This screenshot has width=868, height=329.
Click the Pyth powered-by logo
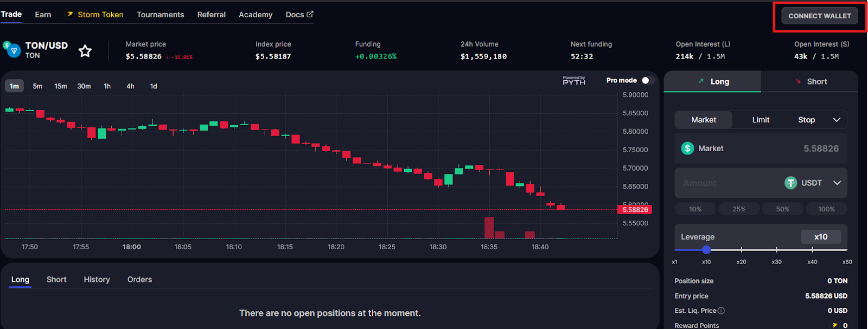tap(574, 81)
